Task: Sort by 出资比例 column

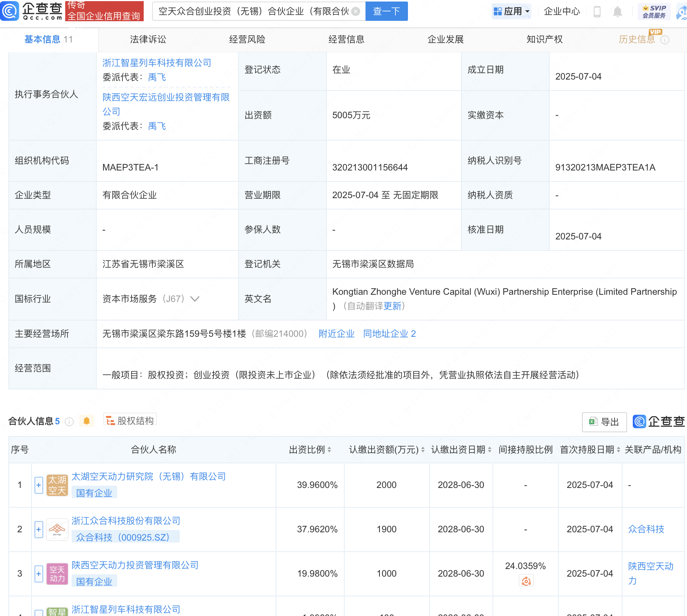Action: click(329, 450)
